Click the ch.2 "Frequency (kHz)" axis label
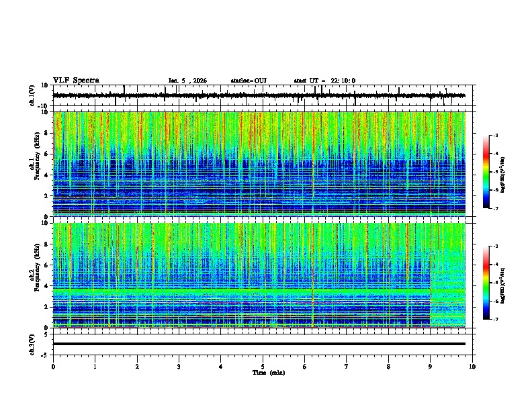The height and width of the screenshot is (411, 532). pyautogui.click(x=38, y=267)
